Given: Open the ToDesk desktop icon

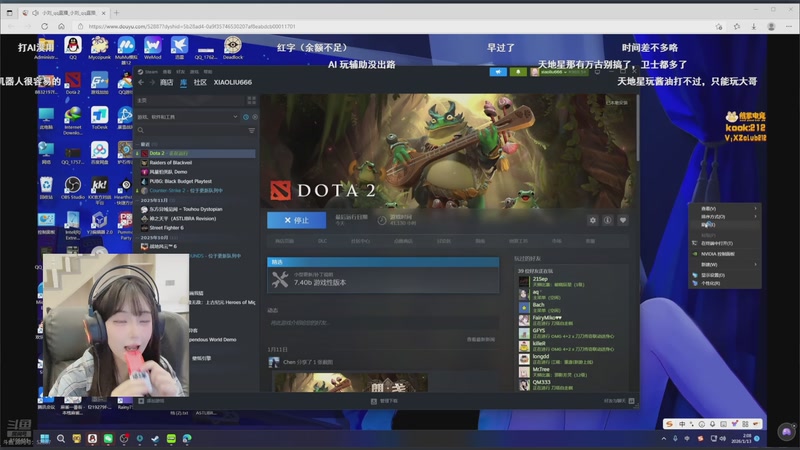Looking at the screenshot, I should point(99,118).
